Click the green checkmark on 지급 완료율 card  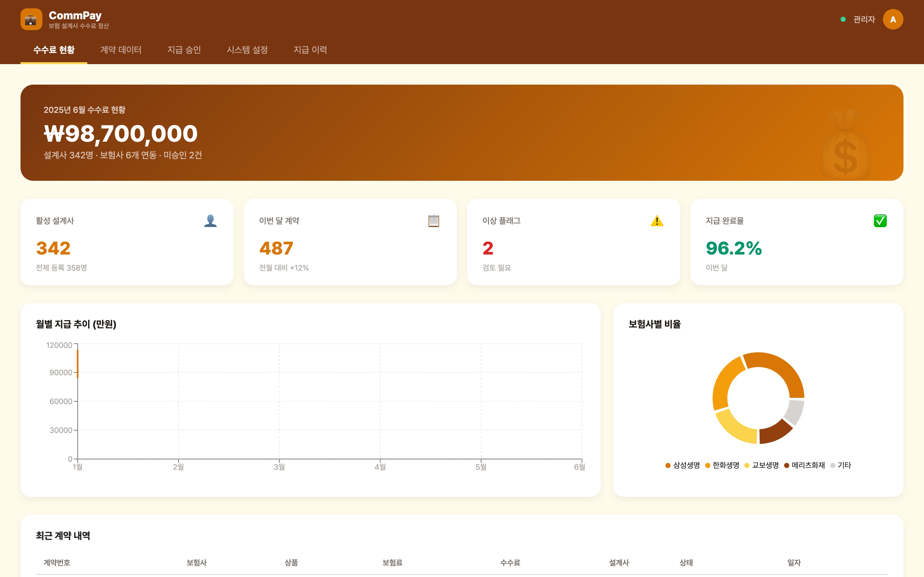coord(880,221)
